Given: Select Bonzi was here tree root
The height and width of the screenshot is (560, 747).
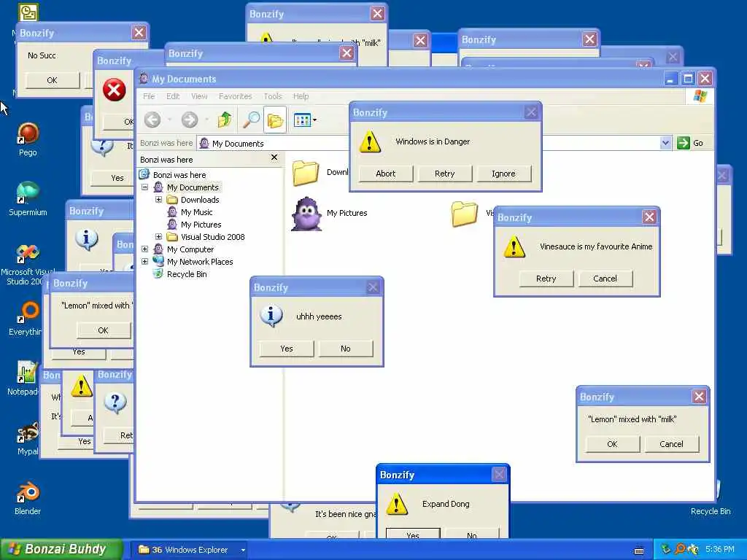Looking at the screenshot, I should [x=179, y=175].
